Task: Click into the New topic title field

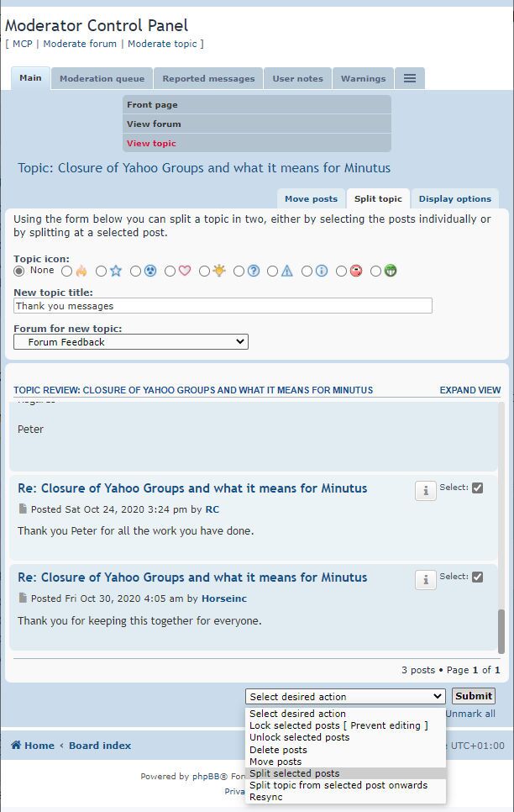Action: click(x=223, y=305)
